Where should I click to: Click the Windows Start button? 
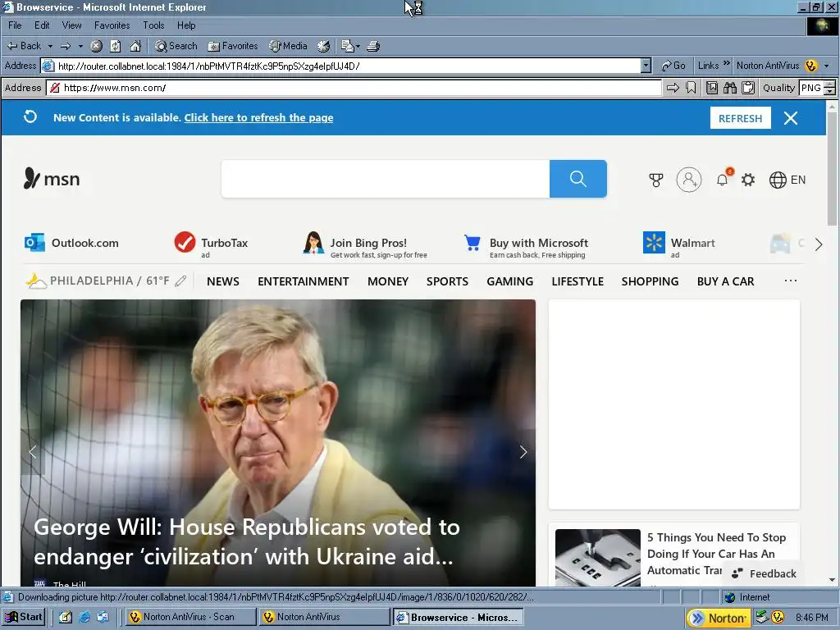[x=23, y=617]
